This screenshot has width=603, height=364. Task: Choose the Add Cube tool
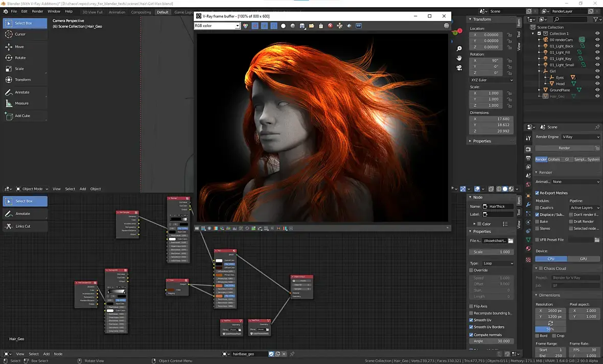pyautogui.click(x=22, y=116)
